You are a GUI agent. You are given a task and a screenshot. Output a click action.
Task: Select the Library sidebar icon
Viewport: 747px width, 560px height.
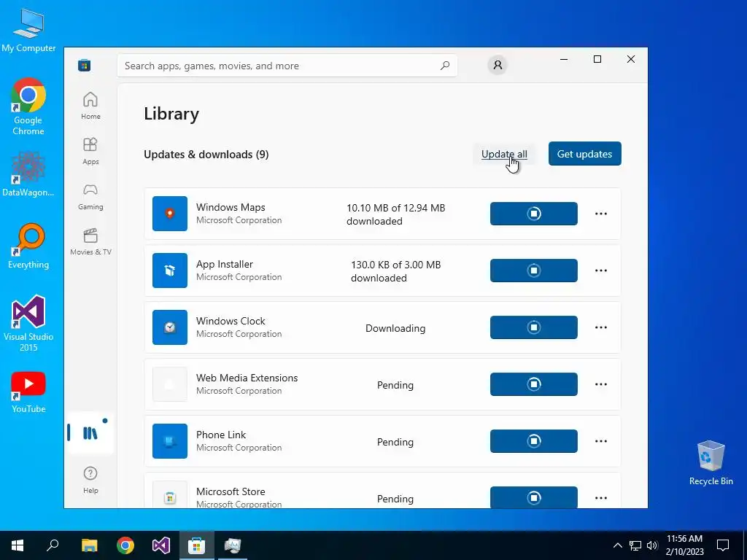click(x=90, y=433)
